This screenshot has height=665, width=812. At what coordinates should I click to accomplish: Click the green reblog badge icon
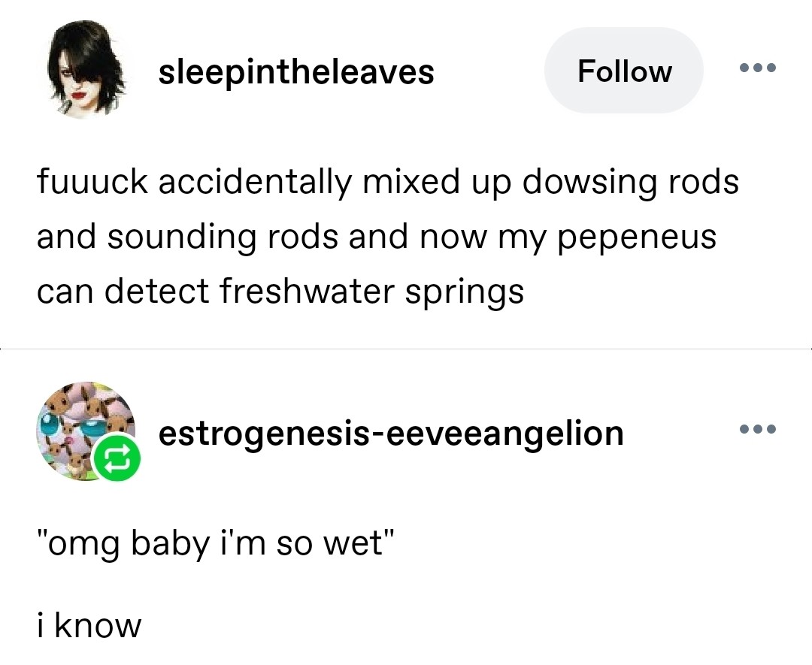[117, 458]
